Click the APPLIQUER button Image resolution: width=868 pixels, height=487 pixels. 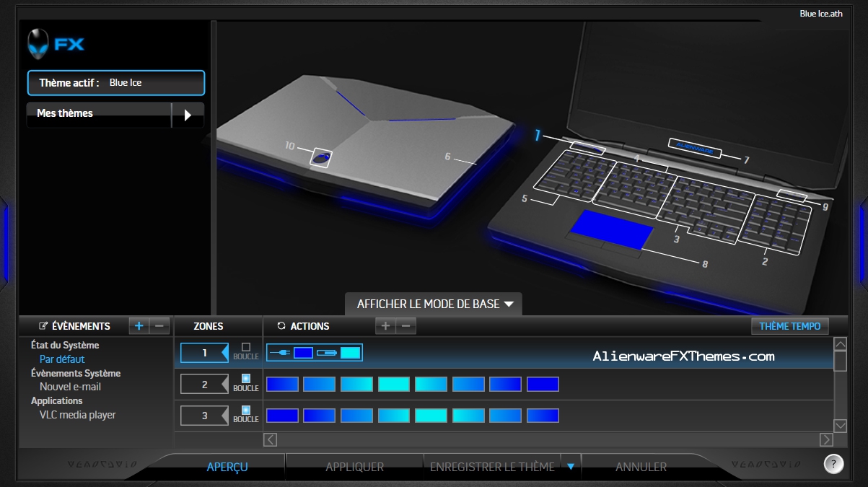coord(354,467)
